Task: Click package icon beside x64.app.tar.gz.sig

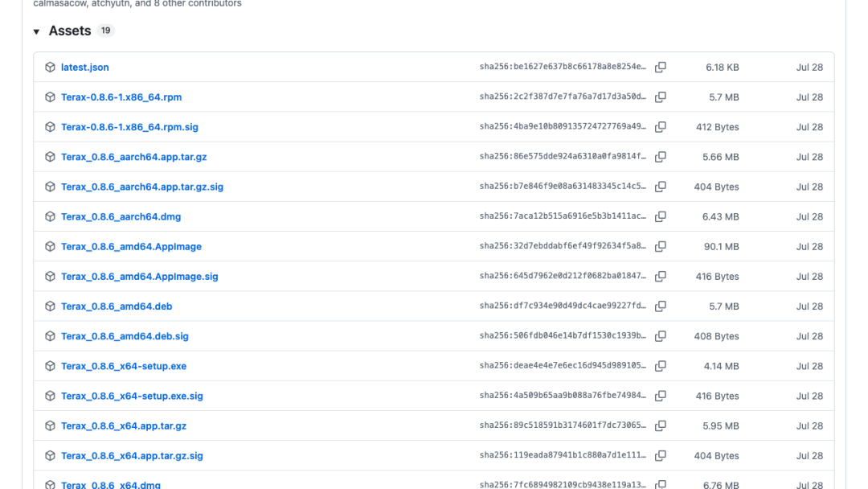Action: [x=50, y=456]
